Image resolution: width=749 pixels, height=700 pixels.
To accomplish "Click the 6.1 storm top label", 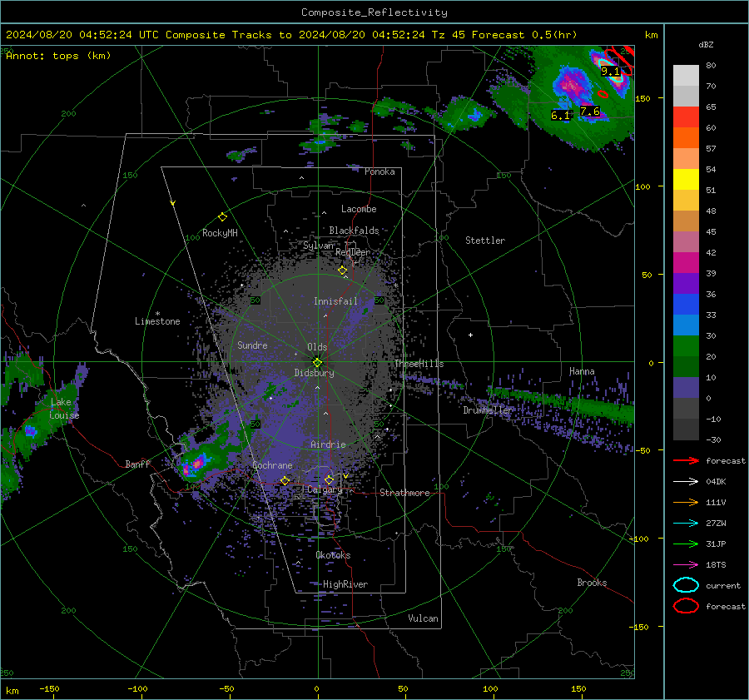I will pos(560,115).
